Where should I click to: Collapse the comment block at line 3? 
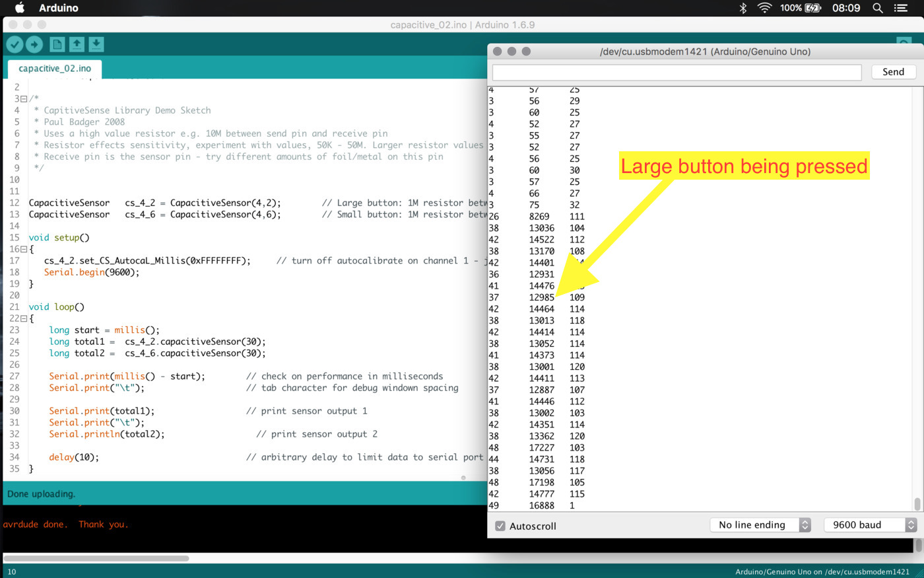click(24, 98)
